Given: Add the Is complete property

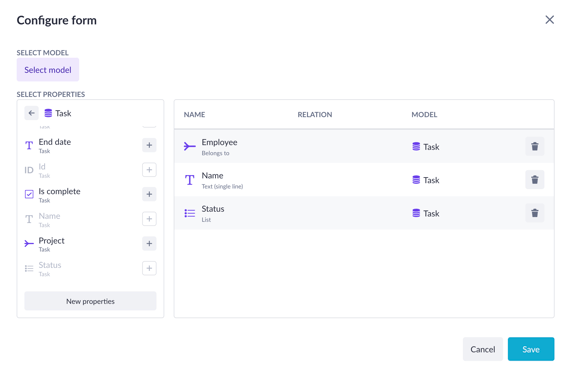Looking at the screenshot, I should coord(149,194).
